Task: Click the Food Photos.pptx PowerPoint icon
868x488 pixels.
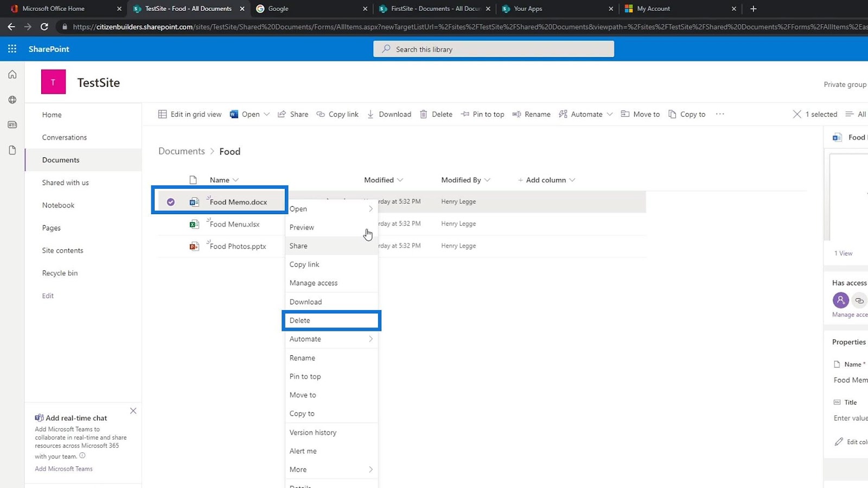Action: [x=194, y=246]
